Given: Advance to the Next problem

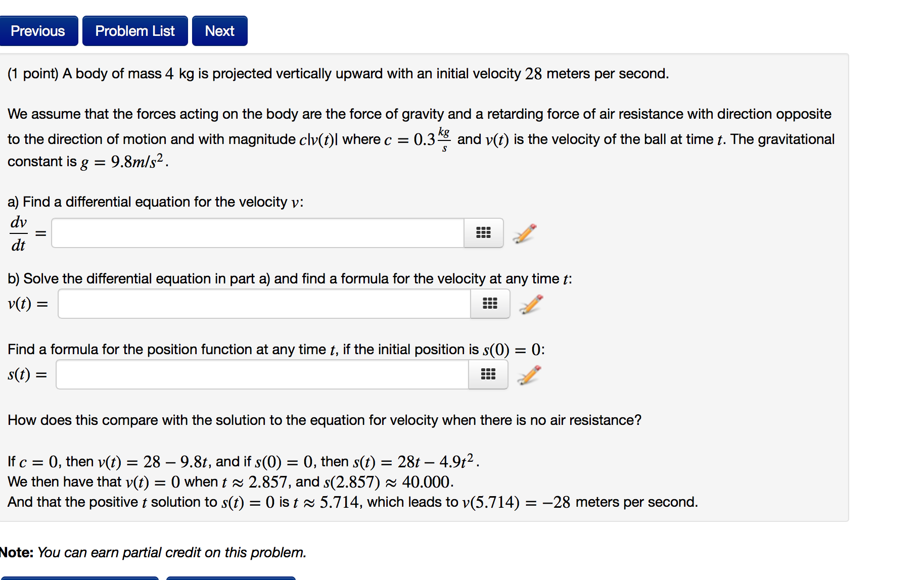Looking at the screenshot, I should (x=219, y=30).
